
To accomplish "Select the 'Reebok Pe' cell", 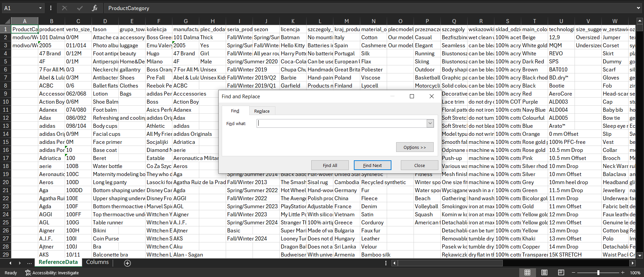I will (x=159, y=86).
